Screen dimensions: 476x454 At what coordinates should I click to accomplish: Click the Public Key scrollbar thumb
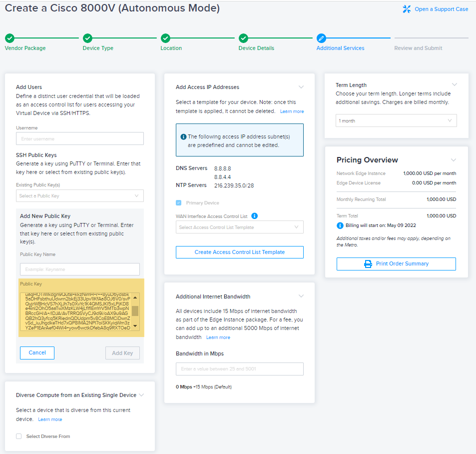click(135, 311)
